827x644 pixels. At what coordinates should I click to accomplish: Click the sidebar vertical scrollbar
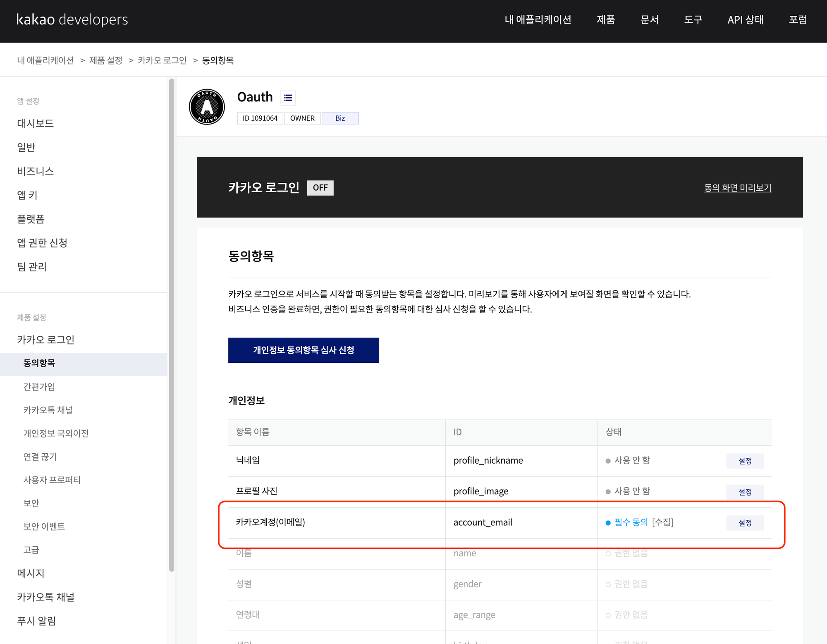click(x=172, y=325)
